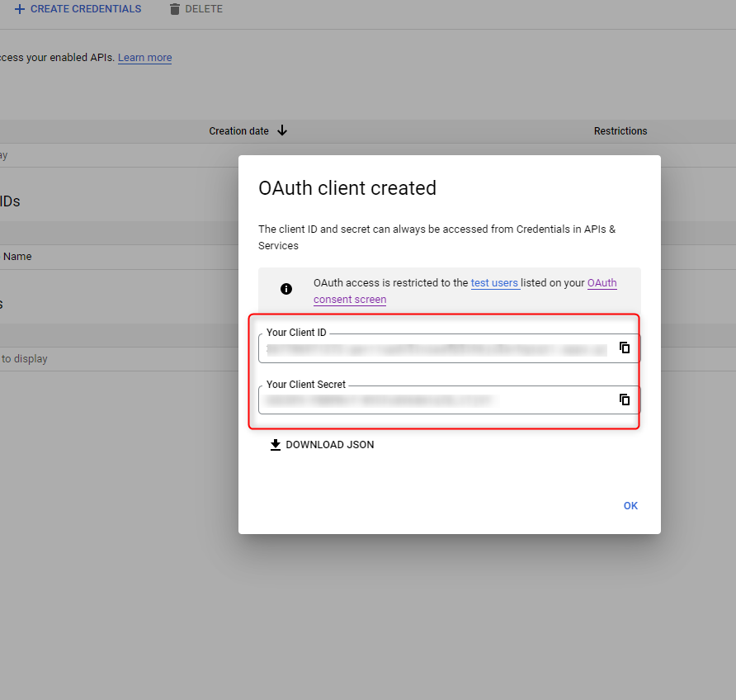Follow the OAuth consent screen link
The width and height of the screenshot is (736, 700).
tap(350, 300)
